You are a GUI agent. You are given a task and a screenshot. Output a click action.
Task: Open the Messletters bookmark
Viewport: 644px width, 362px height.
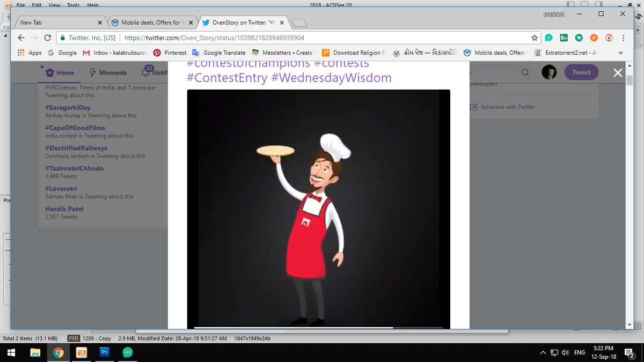pos(283,53)
